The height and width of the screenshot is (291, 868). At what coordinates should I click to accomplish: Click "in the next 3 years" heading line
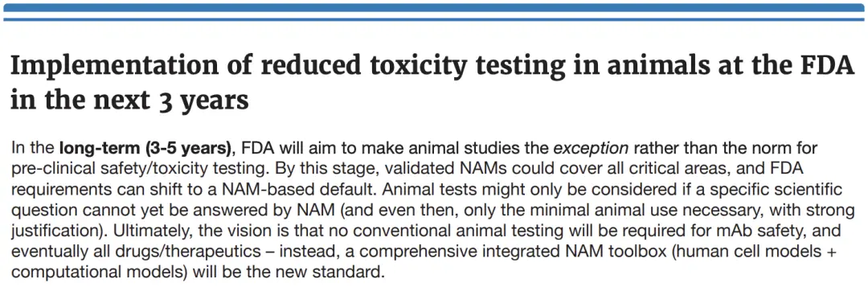[129, 102]
